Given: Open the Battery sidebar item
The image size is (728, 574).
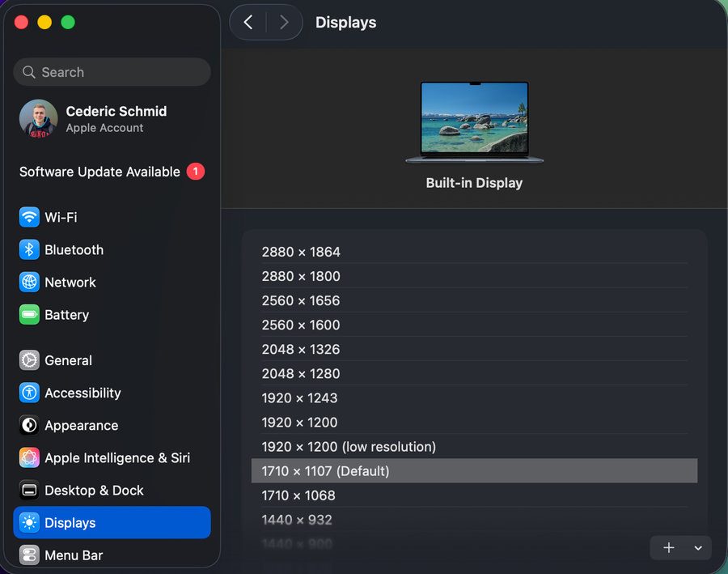Looking at the screenshot, I should click(112, 315).
